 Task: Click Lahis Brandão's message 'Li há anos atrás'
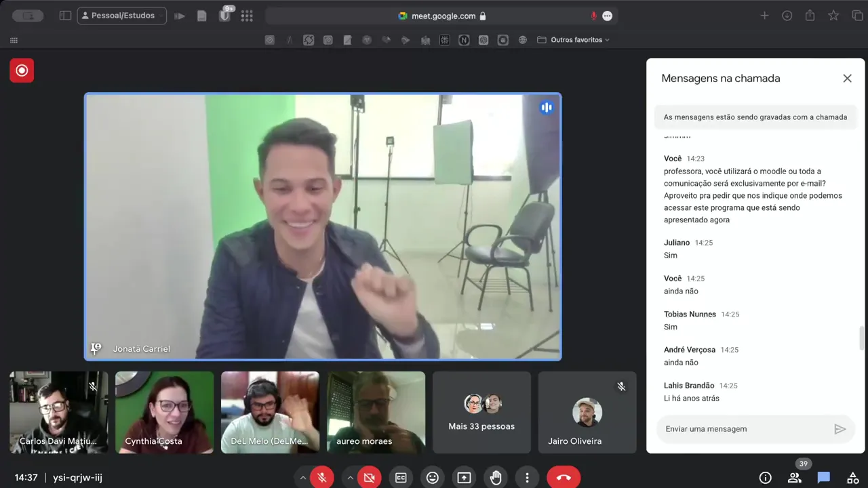point(690,399)
